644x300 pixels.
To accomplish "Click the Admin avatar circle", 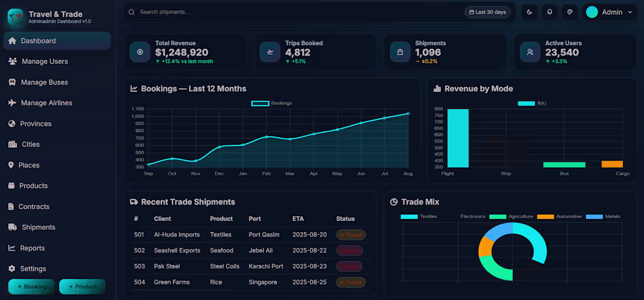I will (x=592, y=12).
